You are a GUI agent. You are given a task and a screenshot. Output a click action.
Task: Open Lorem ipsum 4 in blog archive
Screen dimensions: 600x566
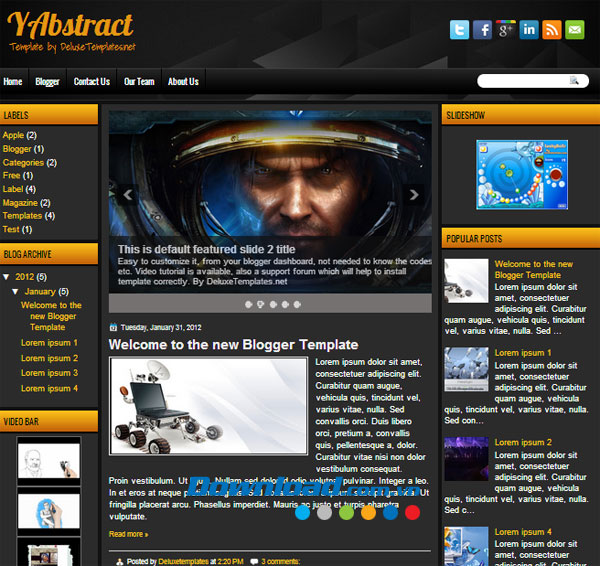[49, 388]
